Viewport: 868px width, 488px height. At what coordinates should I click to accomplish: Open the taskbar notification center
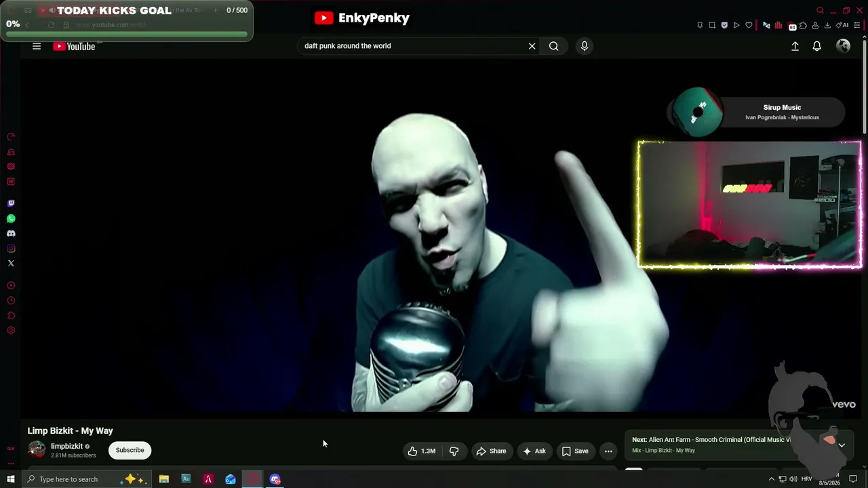(854, 479)
